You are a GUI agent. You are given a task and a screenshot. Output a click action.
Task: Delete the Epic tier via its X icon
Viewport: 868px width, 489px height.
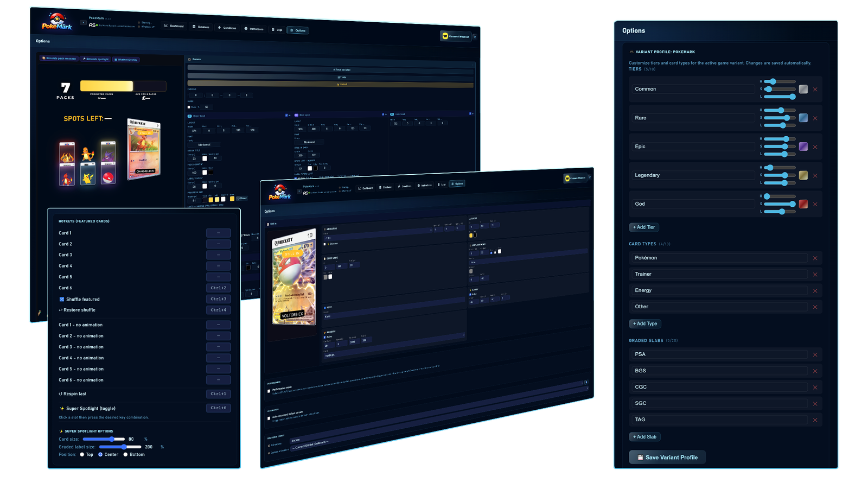coord(815,147)
